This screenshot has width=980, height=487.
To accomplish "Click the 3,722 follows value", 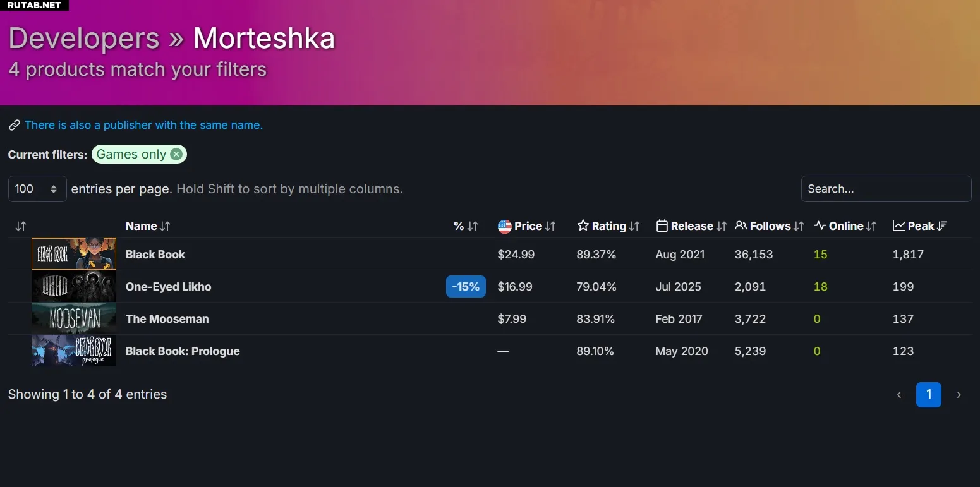I will [750, 319].
